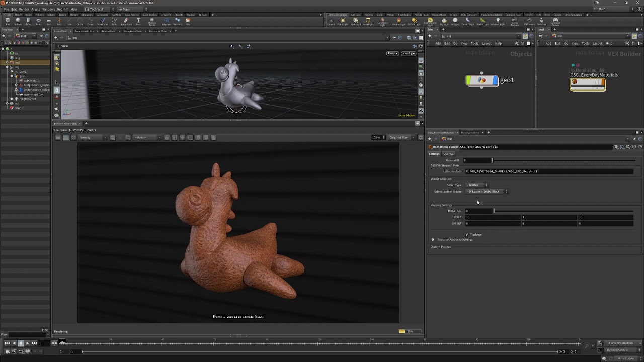This screenshot has height=362, width=644.
Task: Open the Select Type dropdown
Action: point(478,185)
